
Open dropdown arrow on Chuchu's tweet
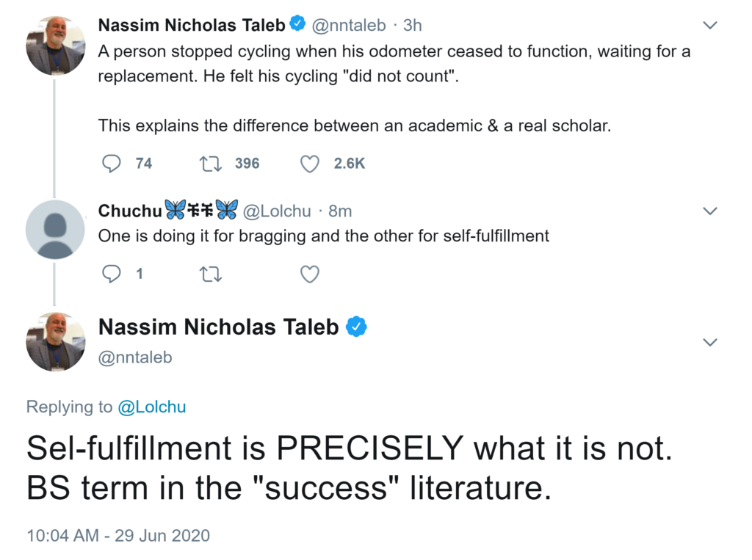coord(710,211)
